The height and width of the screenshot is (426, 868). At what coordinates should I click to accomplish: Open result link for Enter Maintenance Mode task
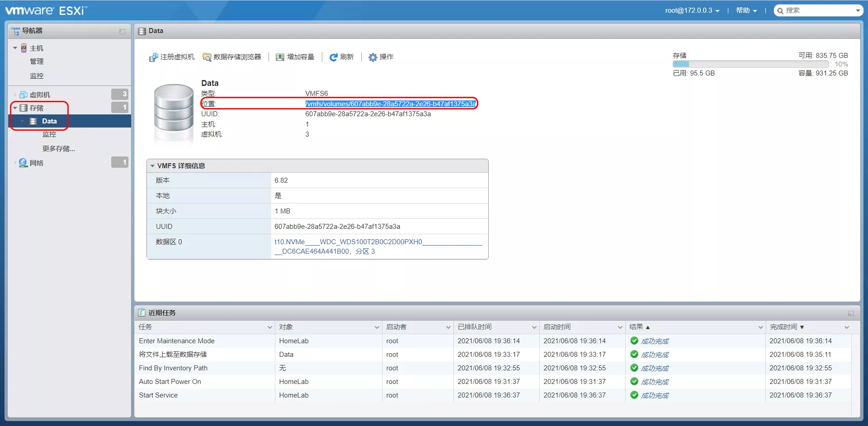(654, 341)
